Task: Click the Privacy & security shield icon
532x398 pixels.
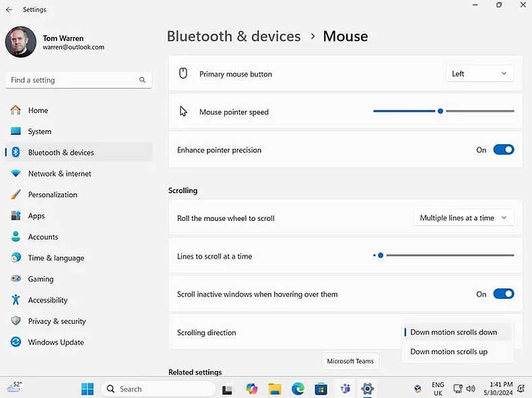Action: [15, 321]
